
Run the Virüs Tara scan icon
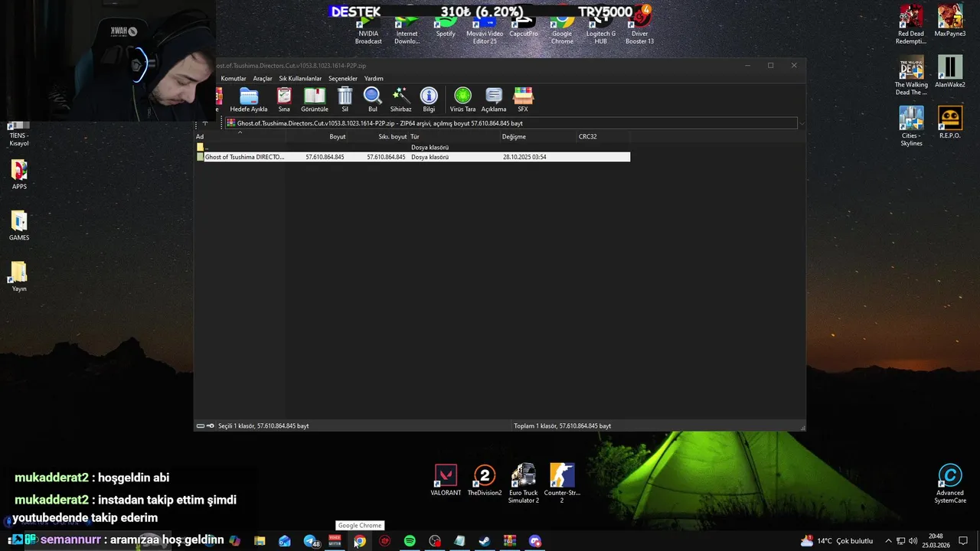(x=462, y=99)
